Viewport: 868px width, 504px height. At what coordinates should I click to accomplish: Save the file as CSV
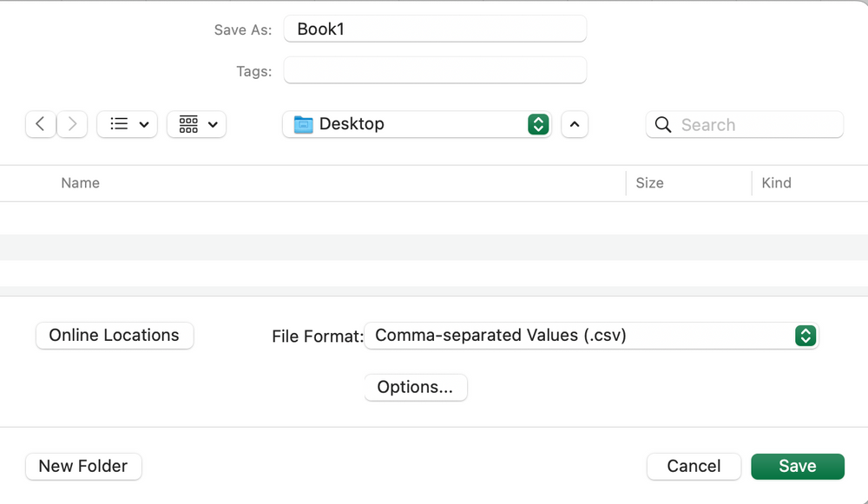pos(797,466)
